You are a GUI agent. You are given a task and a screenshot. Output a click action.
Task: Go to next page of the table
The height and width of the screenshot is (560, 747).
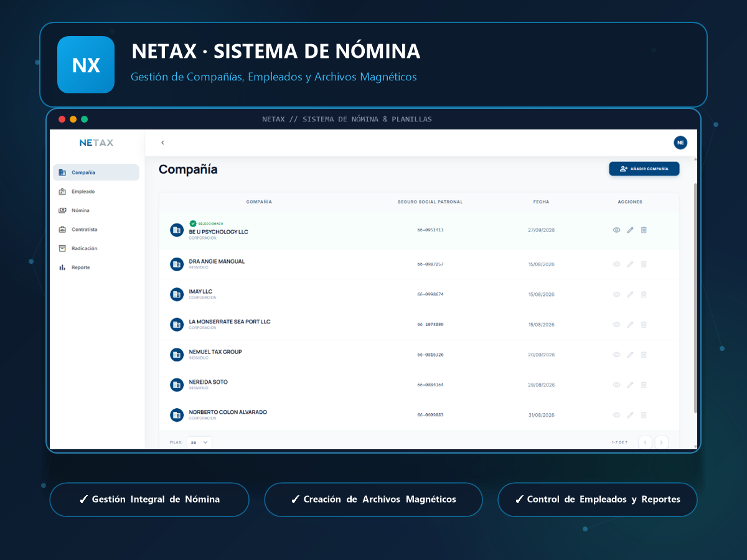pyautogui.click(x=662, y=442)
